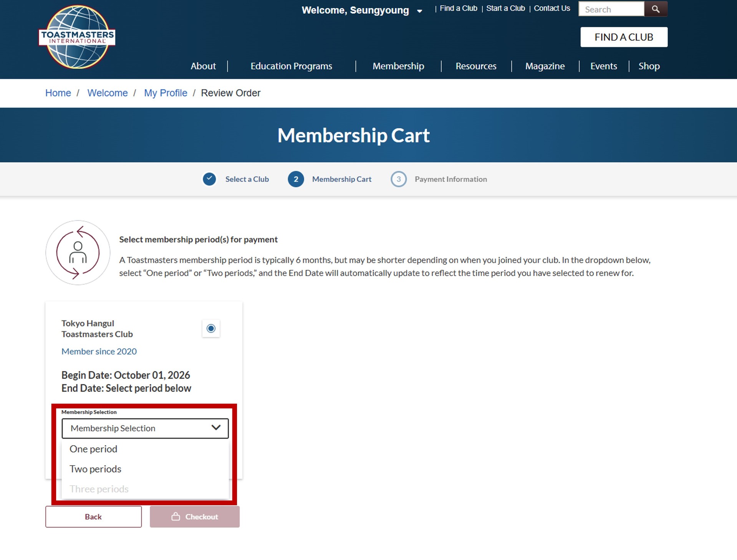Open the Contact Us link
The height and width of the screenshot is (560, 737).
point(552,8)
